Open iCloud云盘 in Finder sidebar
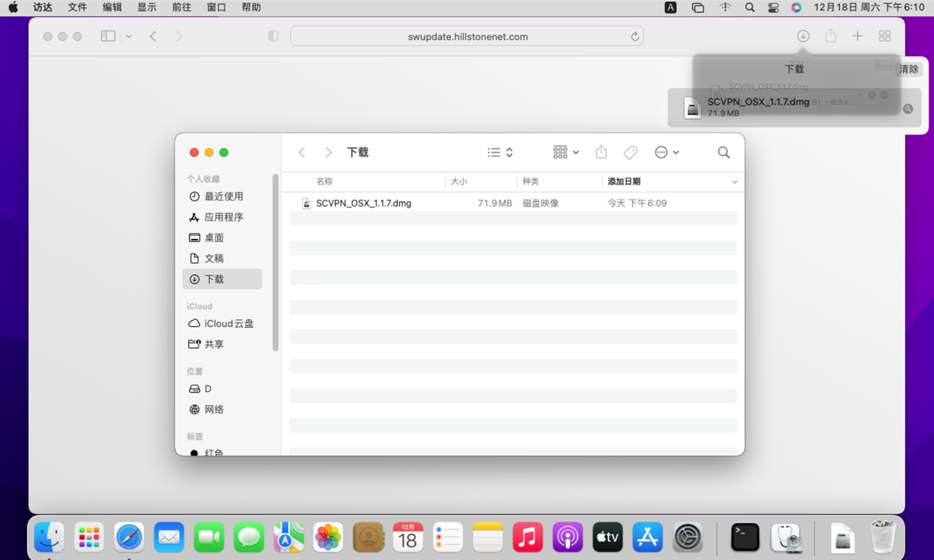The height and width of the screenshot is (560, 934). (222, 323)
